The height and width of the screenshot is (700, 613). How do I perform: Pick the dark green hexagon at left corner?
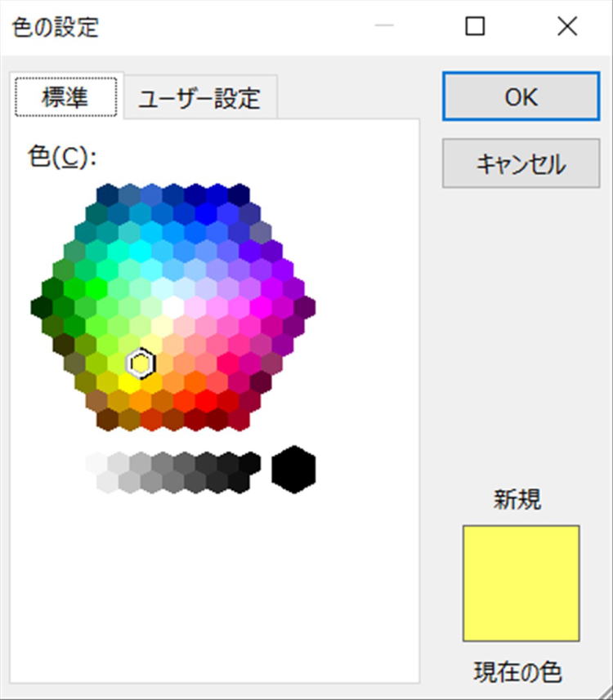pos(43,307)
